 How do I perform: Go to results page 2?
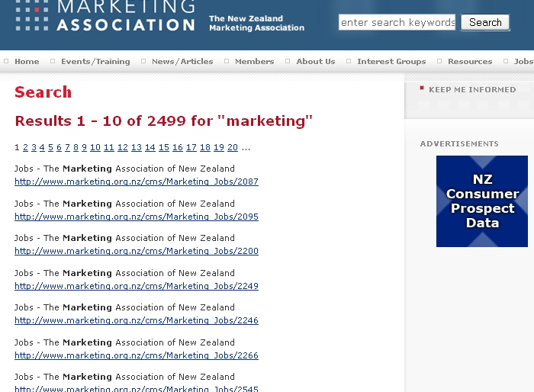coord(25,147)
